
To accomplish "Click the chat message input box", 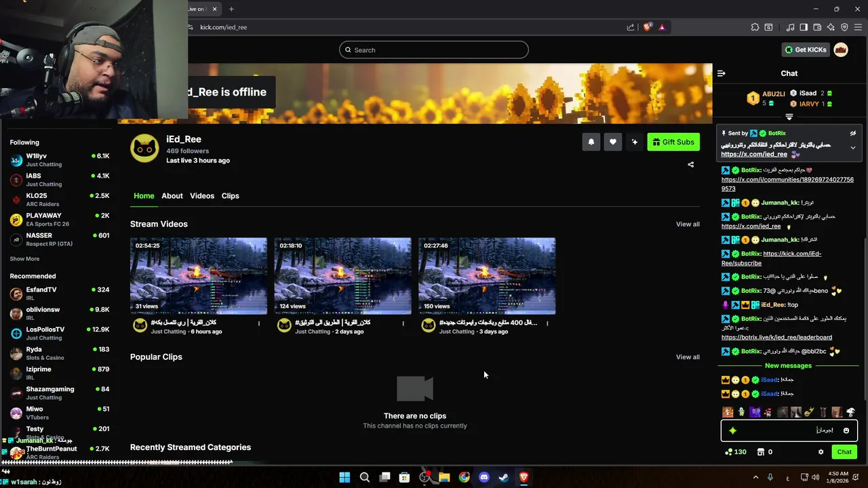I will pyautogui.click(x=789, y=430).
